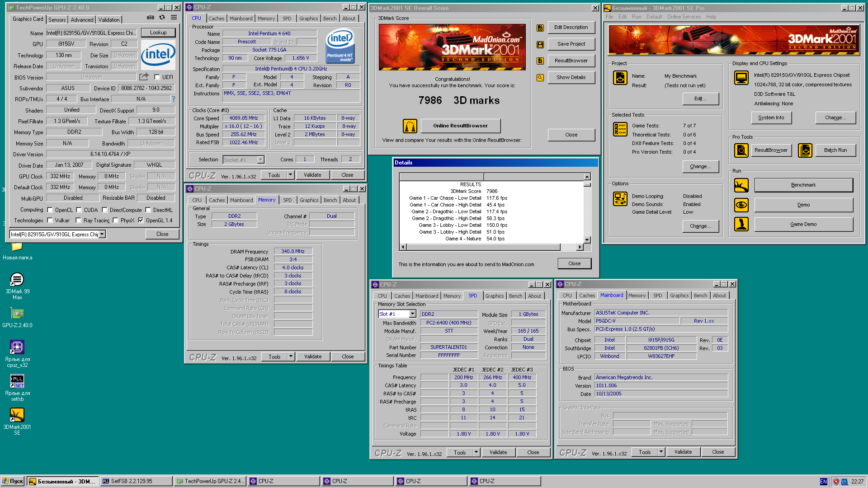Toggle UEFI checkbox in GPU-Z
Viewport: 868px width, 488px height.
[157, 77]
